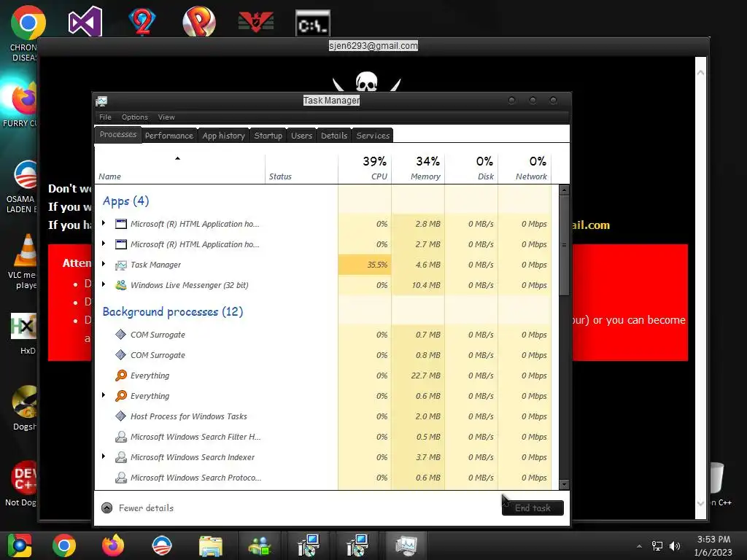
Task: Open the Dogsh desktop shortcut
Action: 25,402
